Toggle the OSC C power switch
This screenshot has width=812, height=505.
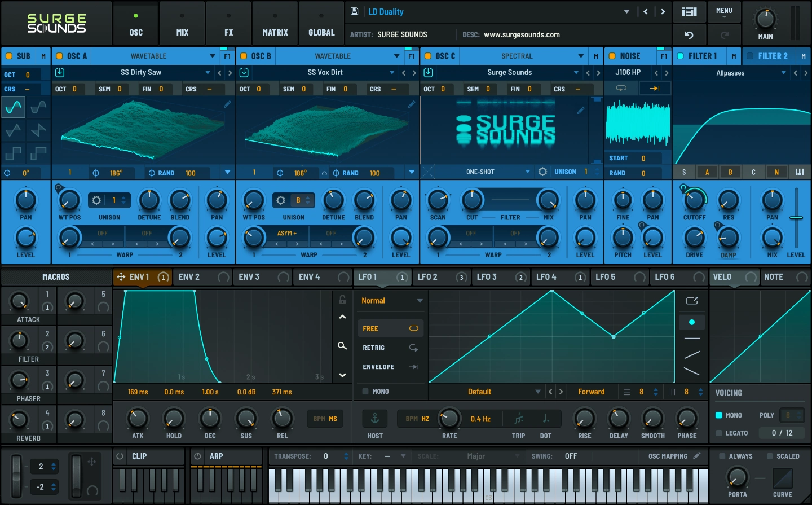click(428, 56)
